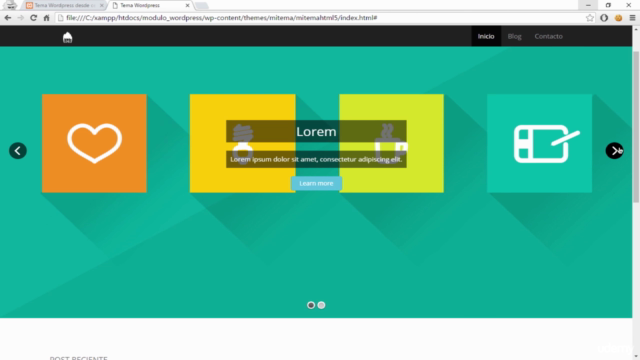
Task: Go to browser home page icon
Action: pyautogui.click(x=46, y=18)
